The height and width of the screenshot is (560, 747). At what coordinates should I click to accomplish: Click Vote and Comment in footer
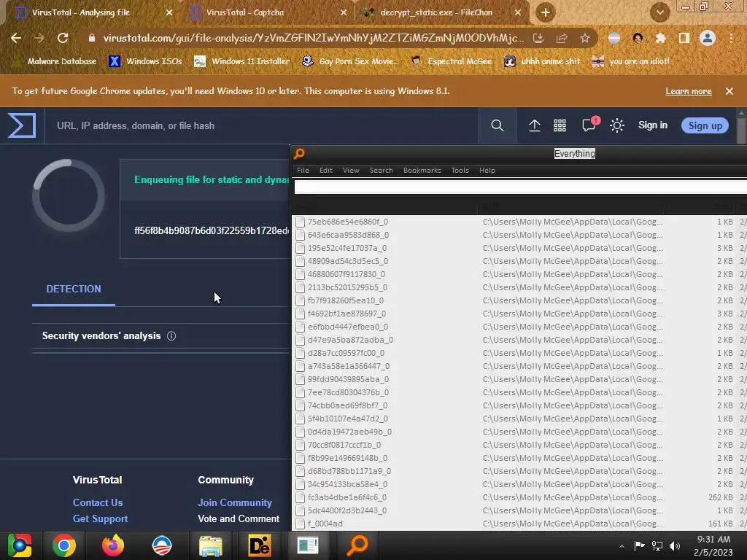coord(239,518)
